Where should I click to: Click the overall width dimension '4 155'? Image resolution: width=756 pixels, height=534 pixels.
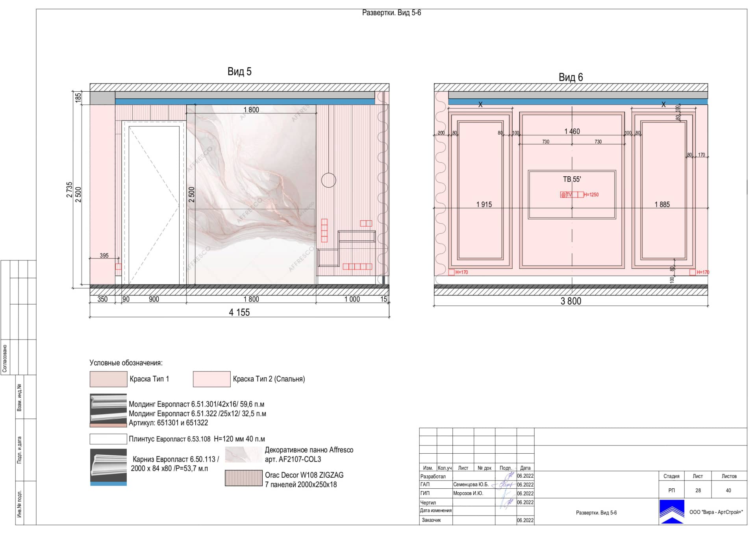(239, 312)
